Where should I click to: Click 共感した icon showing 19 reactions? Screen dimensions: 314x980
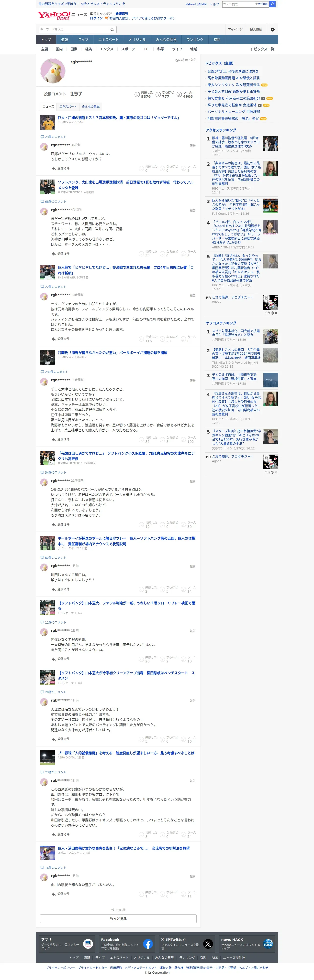[x=141, y=525]
